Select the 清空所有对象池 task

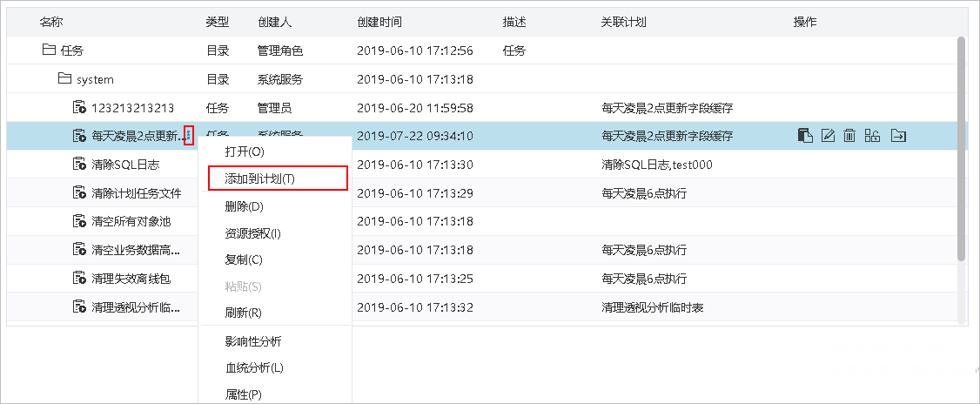pos(131,221)
